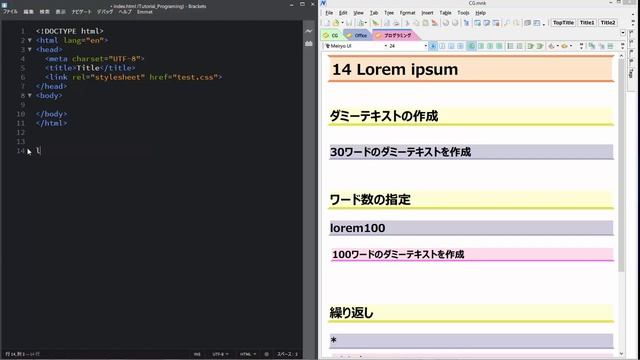Open the Tools menu in CG.mnk

(463, 13)
